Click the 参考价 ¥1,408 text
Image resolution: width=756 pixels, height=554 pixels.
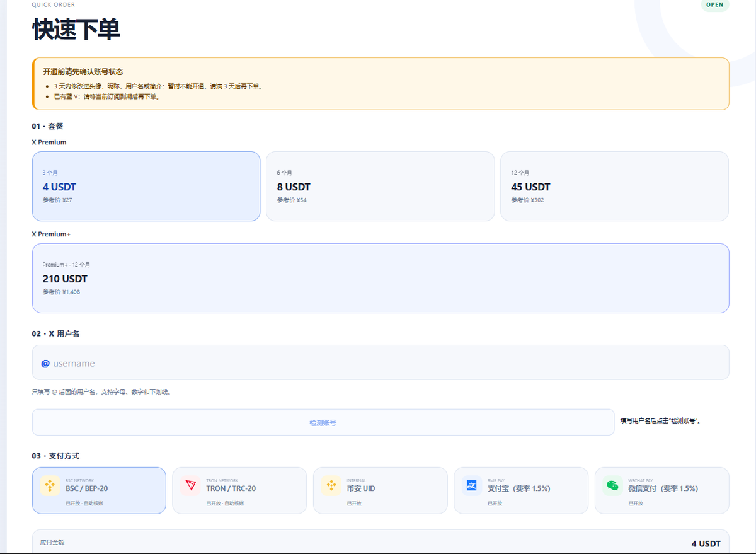[62, 292]
